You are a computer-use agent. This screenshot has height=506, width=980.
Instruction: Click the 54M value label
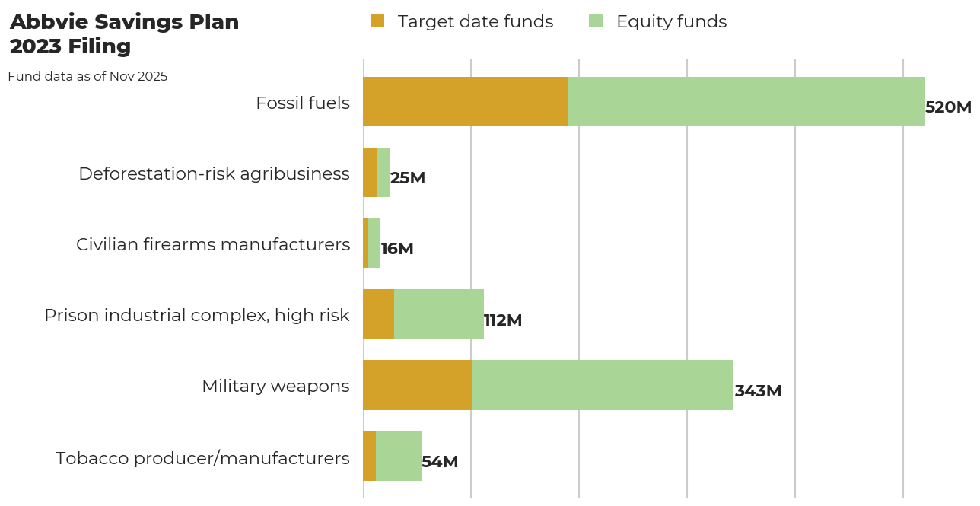click(440, 462)
